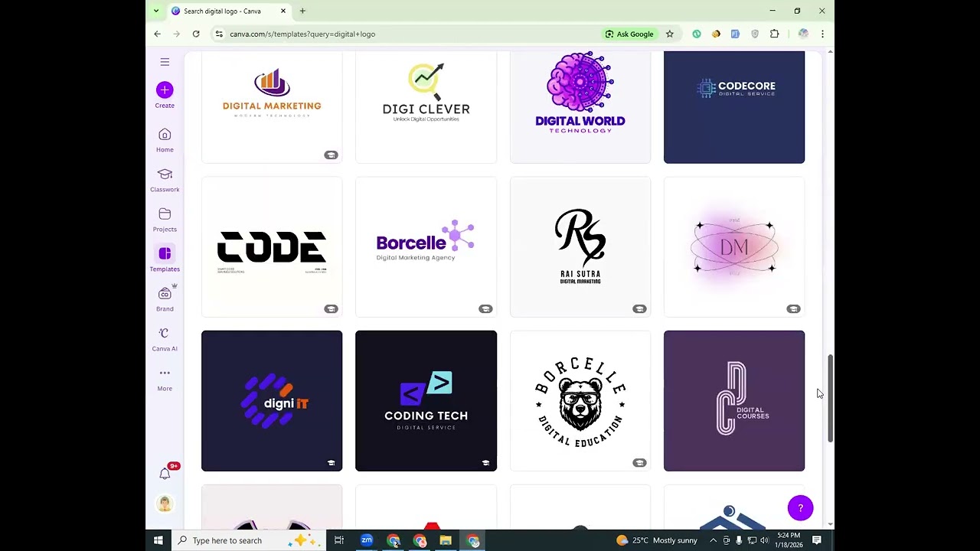
Task: Open a new browser tab
Action: [302, 11]
